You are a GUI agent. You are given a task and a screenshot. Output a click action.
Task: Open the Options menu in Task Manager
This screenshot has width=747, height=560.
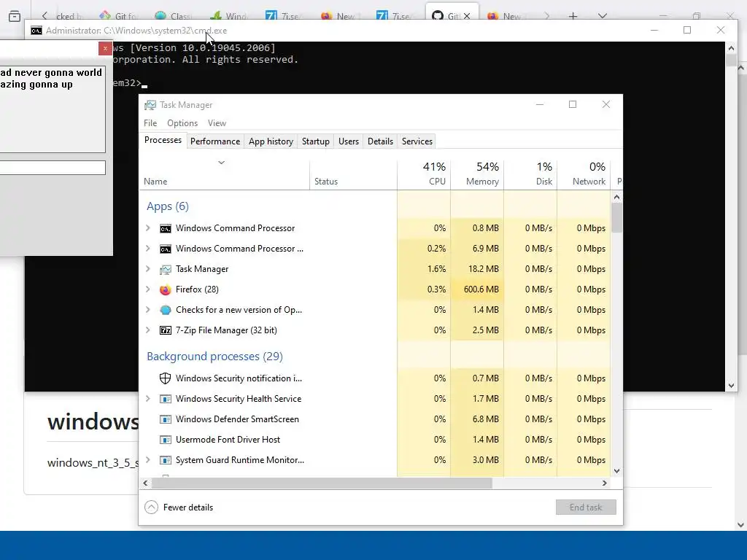pyautogui.click(x=182, y=123)
